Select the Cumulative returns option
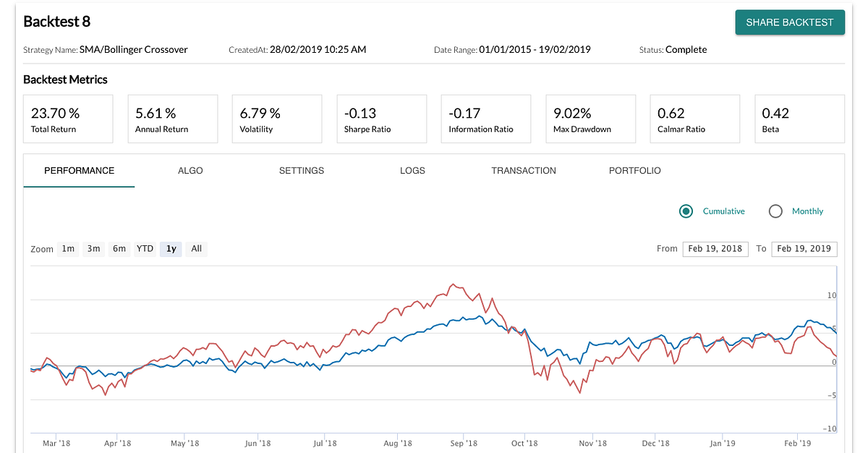The height and width of the screenshot is (453, 868). [686, 211]
